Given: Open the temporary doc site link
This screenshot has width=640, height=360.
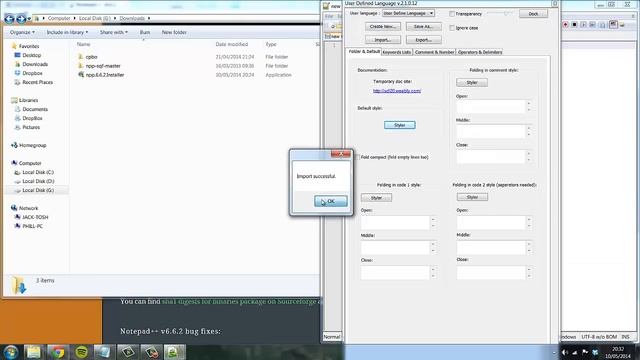Looking at the screenshot, I should [x=397, y=91].
